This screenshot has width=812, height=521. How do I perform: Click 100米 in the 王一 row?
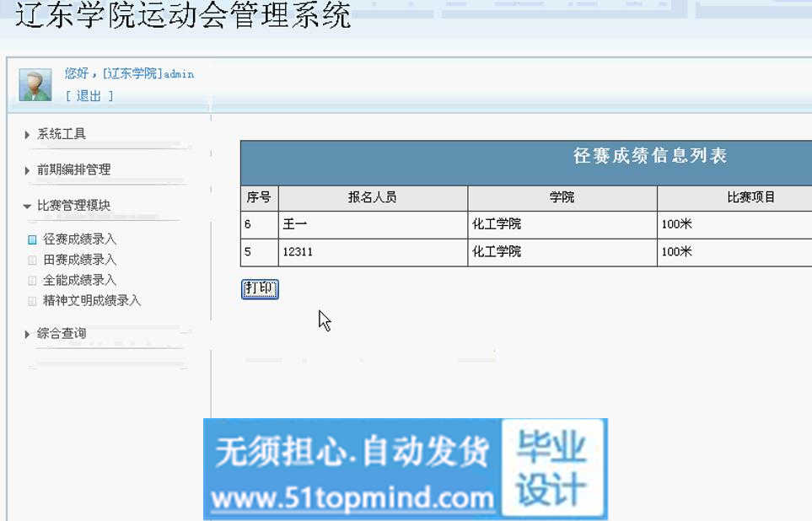pyautogui.click(x=676, y=224)
